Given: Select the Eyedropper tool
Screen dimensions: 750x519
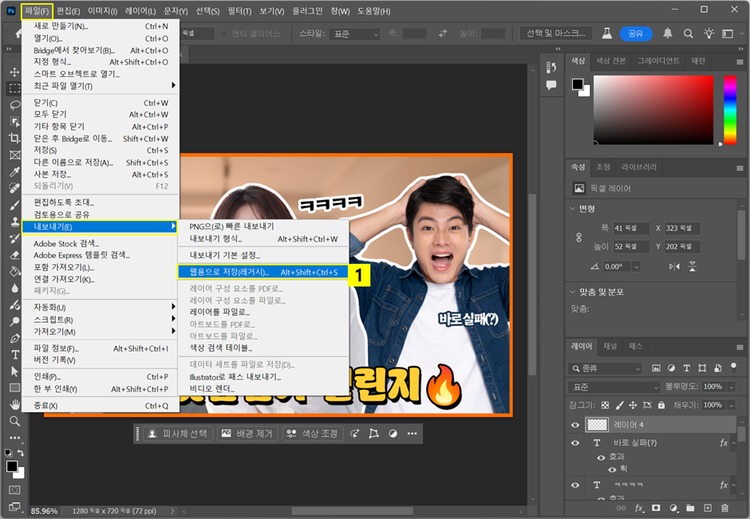Looking at the screenshot, I should click(14, 170).
